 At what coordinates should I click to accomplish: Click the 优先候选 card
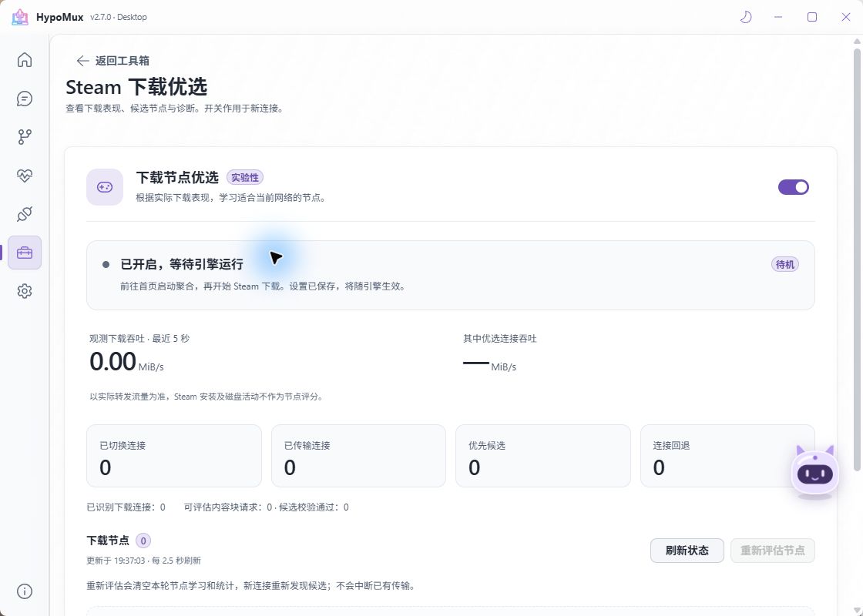coord(543,456)
